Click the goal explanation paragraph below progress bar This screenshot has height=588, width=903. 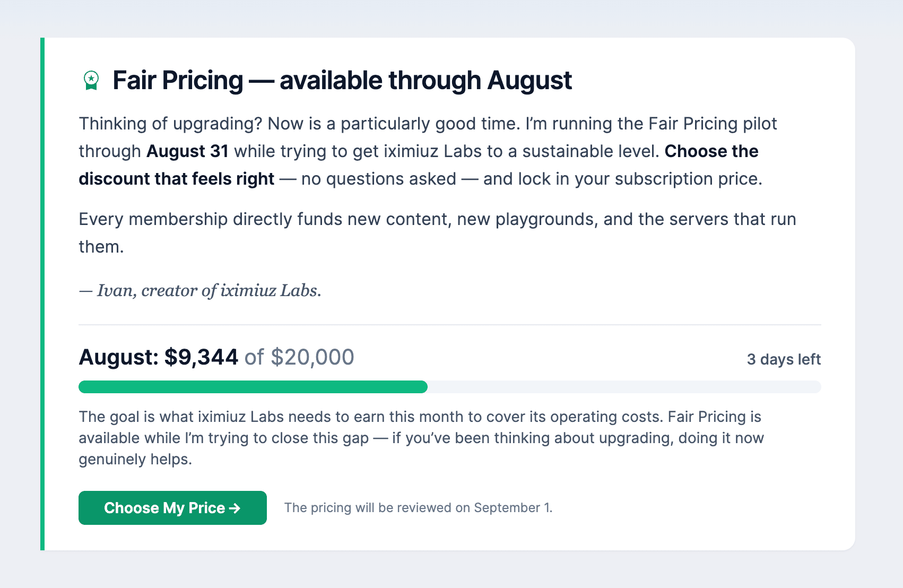pos(421,438)
